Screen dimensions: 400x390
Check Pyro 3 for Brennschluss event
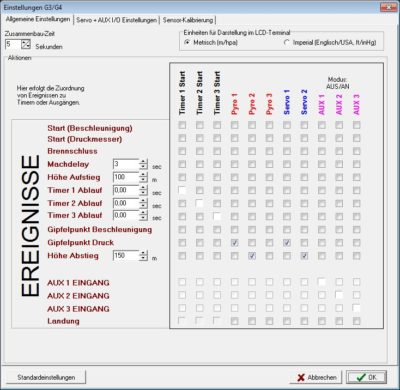pyautogui.click(x=269, y=151)
